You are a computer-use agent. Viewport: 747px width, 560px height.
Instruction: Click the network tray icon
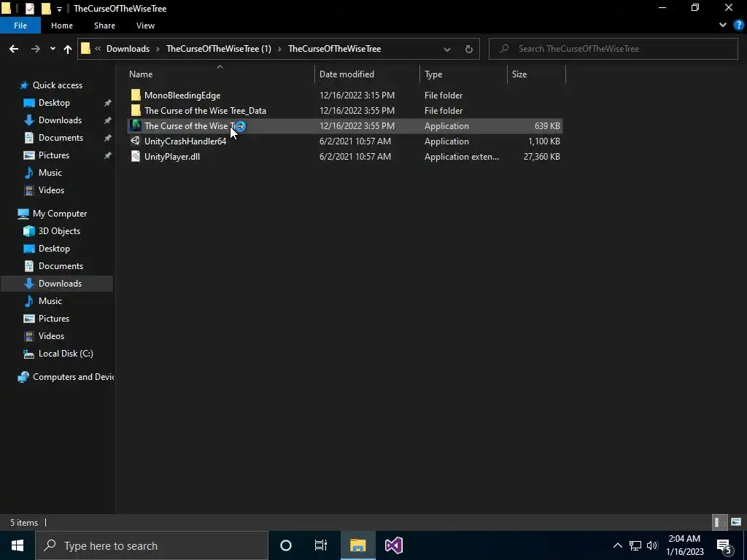point(635,545)
